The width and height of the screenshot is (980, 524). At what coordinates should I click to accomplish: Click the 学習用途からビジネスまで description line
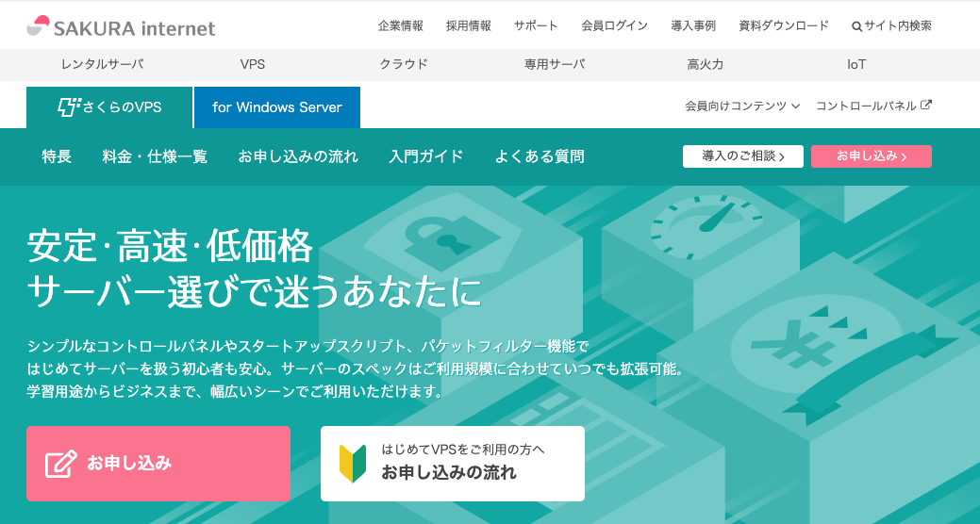pyautogui.click(x=235, y=392)
